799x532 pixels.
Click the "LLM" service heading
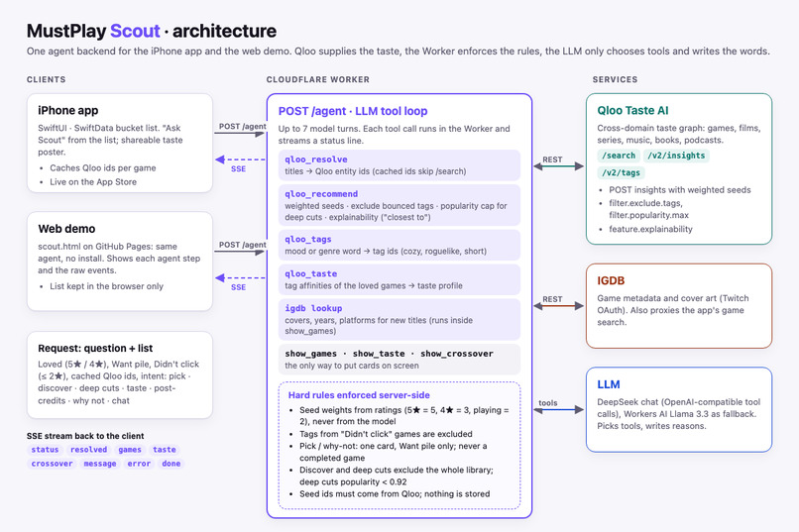click(608, 384)
